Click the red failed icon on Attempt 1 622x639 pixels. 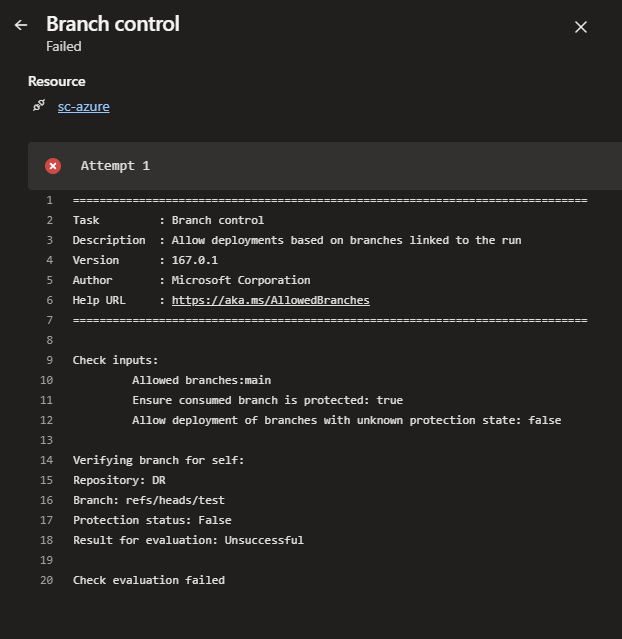click(x=53, y=166)
